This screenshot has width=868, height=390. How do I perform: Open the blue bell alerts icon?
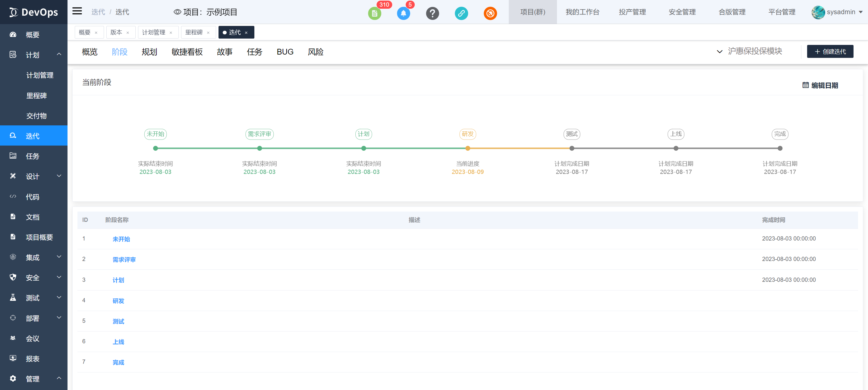(x=403, y=14)
